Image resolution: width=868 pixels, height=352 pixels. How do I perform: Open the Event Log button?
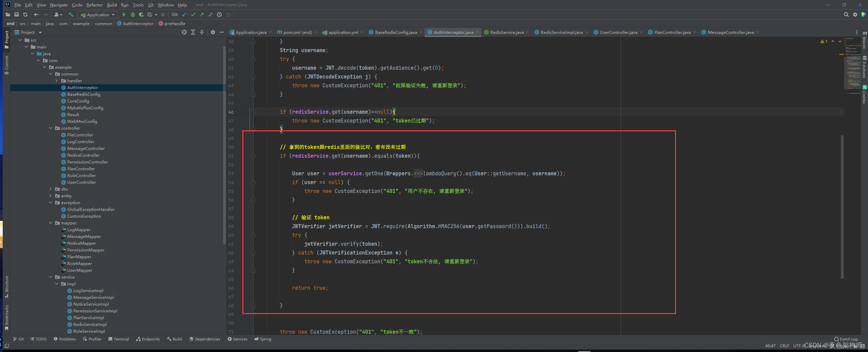coord(846,339)
